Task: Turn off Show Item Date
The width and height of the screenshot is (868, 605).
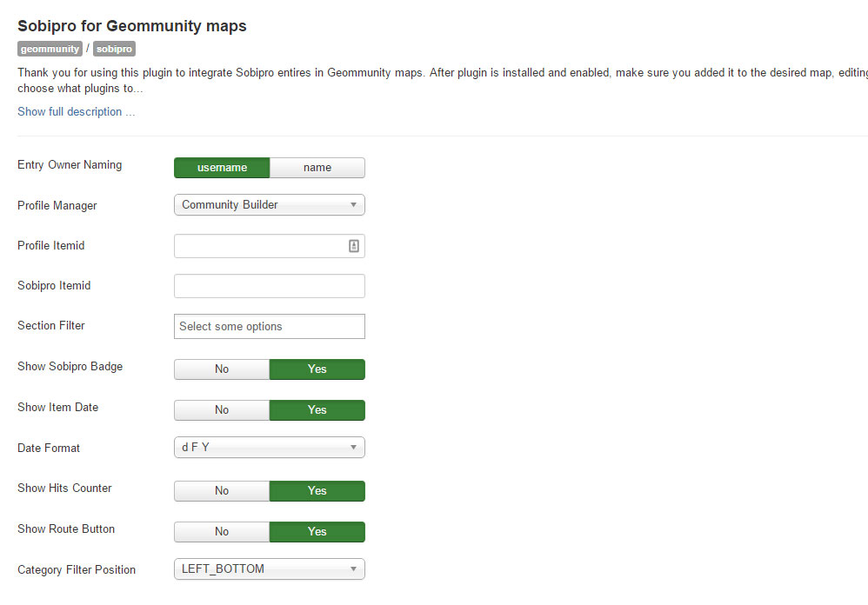Action: [x=222, y=409]
